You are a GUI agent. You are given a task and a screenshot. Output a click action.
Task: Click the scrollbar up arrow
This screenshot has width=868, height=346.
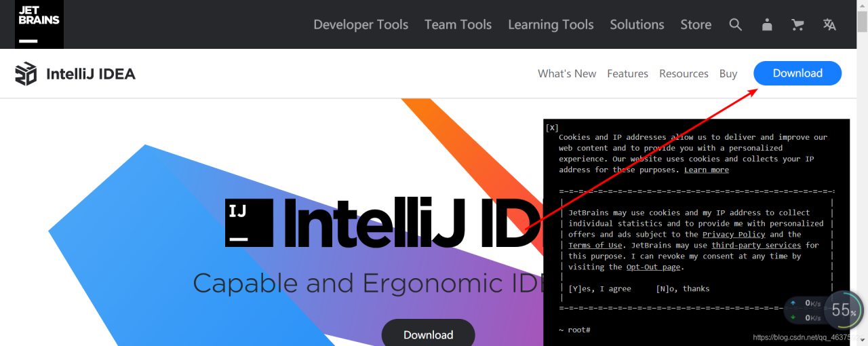pyautogui.click(x=862, y=5)
